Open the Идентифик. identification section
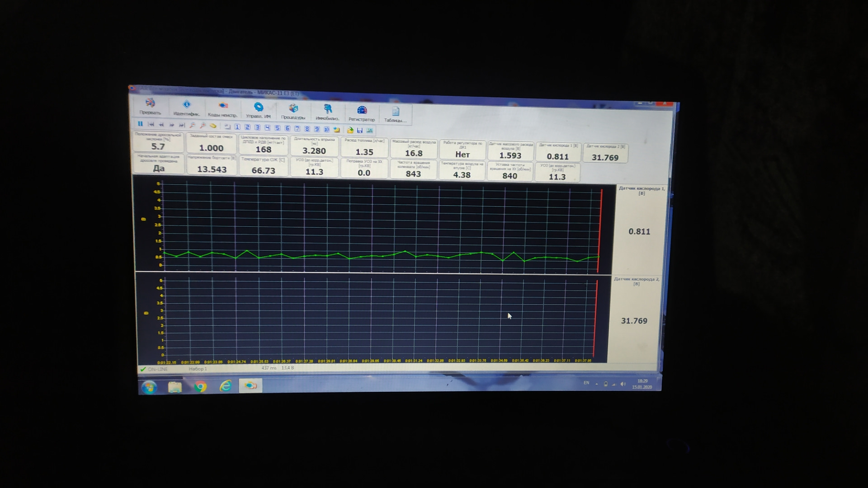The image size is (868, 488). (186, 108)
